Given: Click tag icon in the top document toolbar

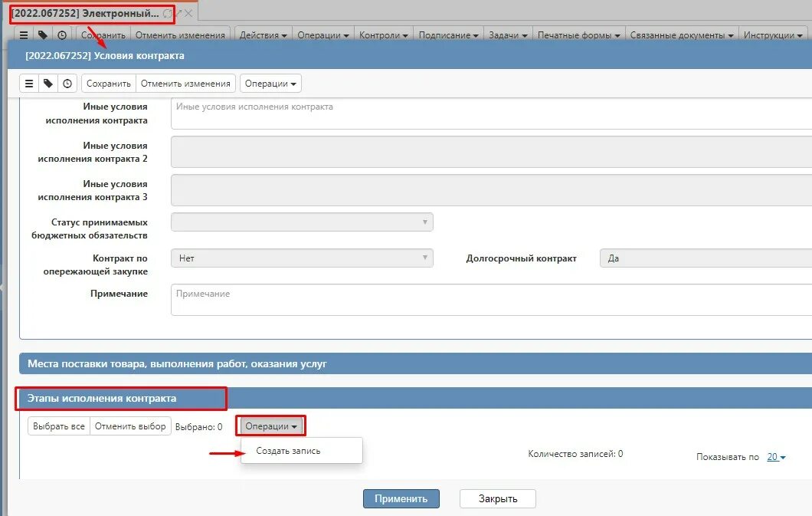Looking at the screenshot, I should tap(43, 35).
